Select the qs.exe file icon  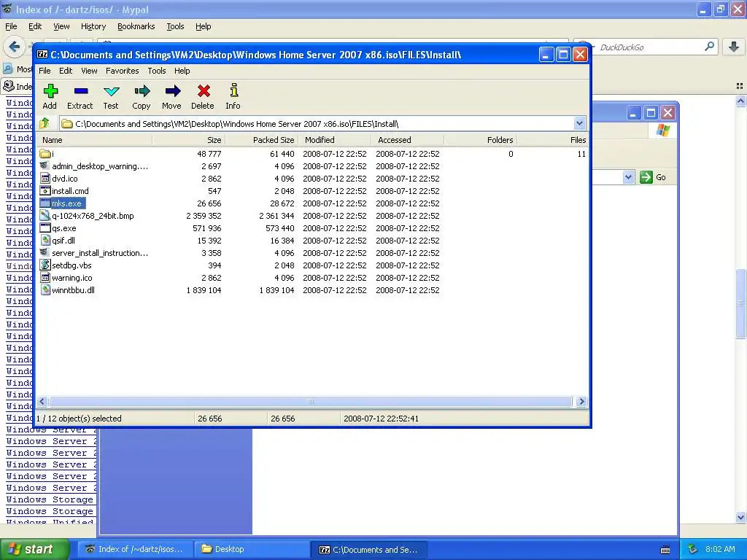(45, 228)
